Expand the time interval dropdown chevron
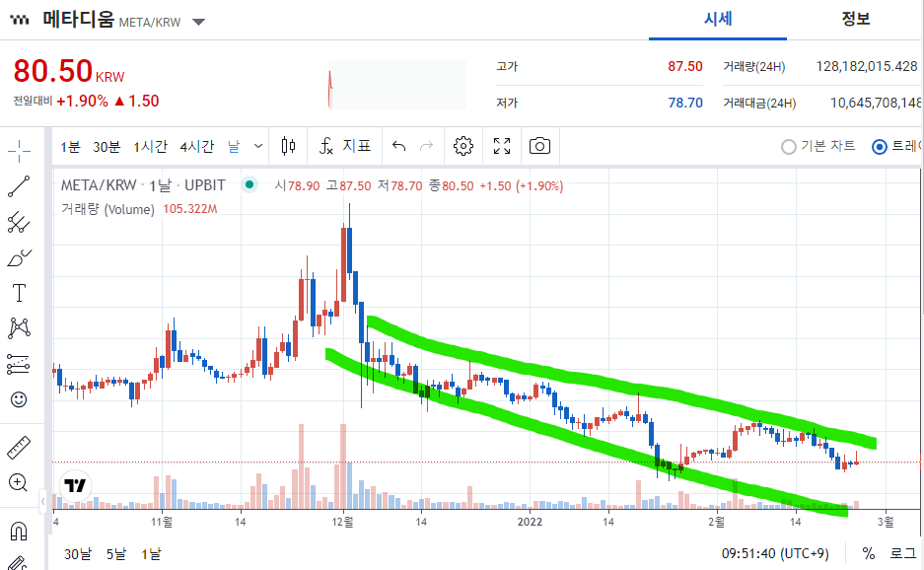Viewport: 924px width, 570px height. pos(258,146)
